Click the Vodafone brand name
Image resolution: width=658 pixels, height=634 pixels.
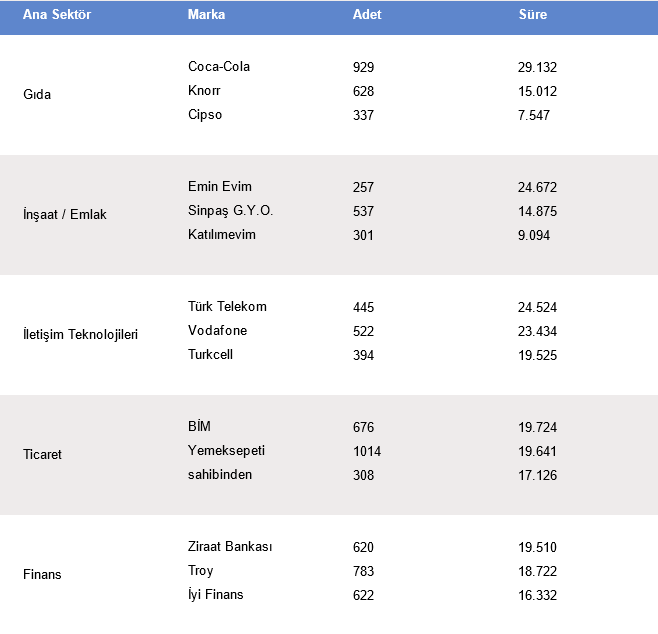(x=217, y=331)
